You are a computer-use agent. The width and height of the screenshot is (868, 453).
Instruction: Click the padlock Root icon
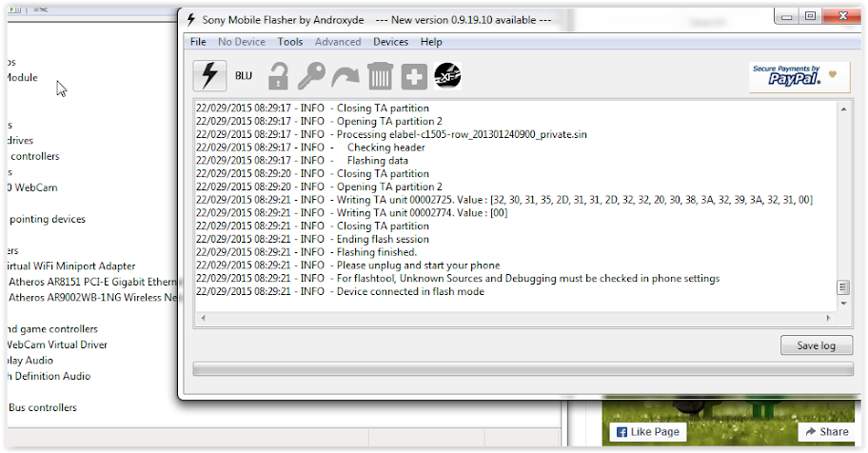(x=278, y=76)
